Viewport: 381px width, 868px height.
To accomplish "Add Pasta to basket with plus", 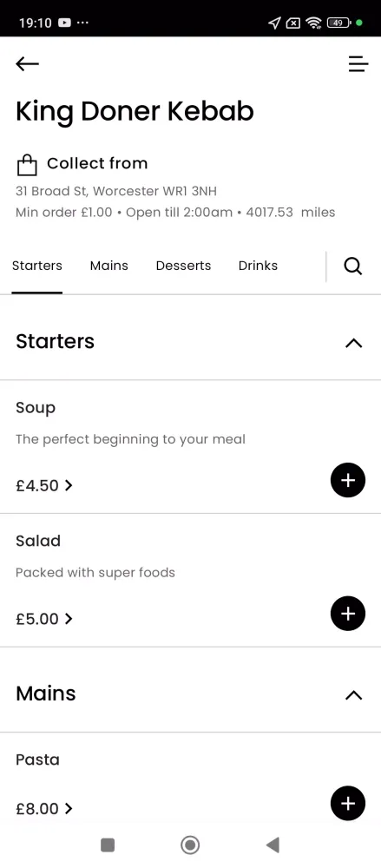I will pyautogui.click(x=348, y=804).
